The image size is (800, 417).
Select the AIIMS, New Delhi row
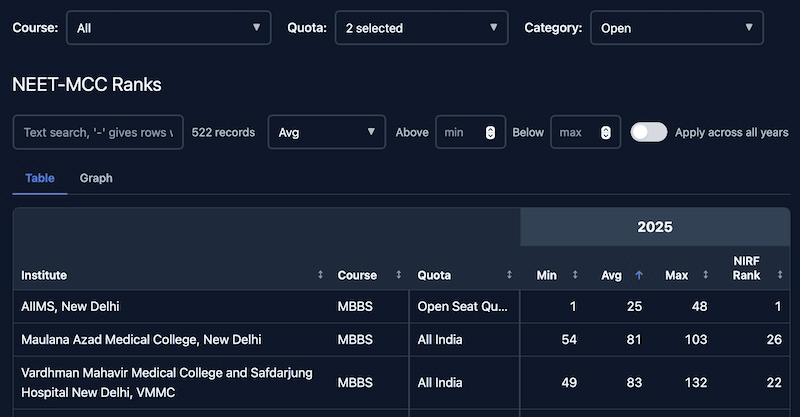tap(402, 306)
